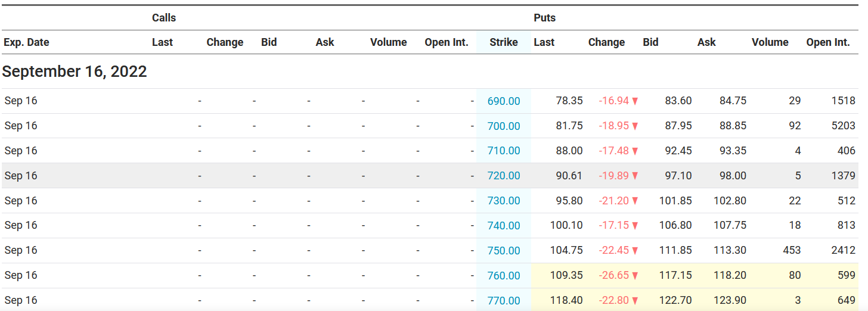Select put last price 95.80
Image resolution: width=868 pixels, height=311 pixels.
[x=569, y=201]
